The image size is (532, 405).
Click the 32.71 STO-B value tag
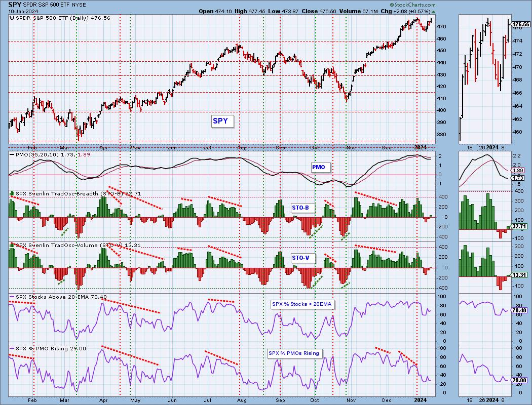tap(519, 226)
